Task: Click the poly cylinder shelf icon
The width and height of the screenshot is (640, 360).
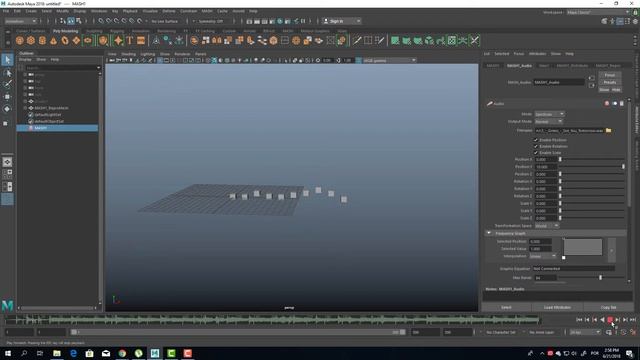Action: 42,40
